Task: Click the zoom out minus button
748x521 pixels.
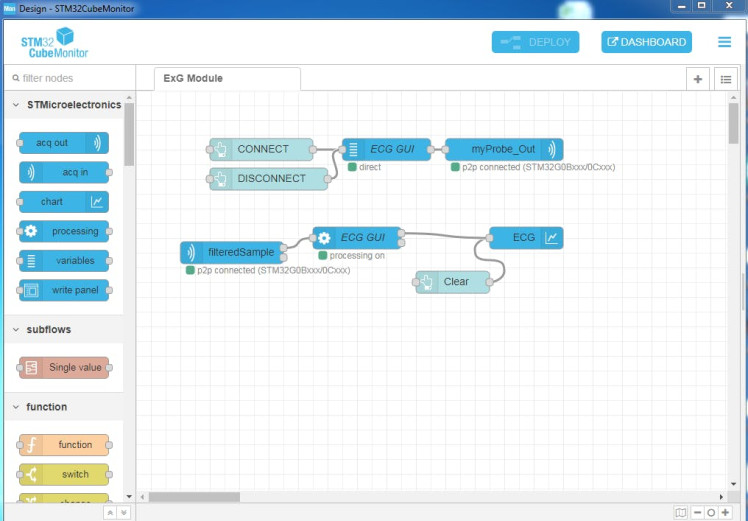Action: click(697, 512)
